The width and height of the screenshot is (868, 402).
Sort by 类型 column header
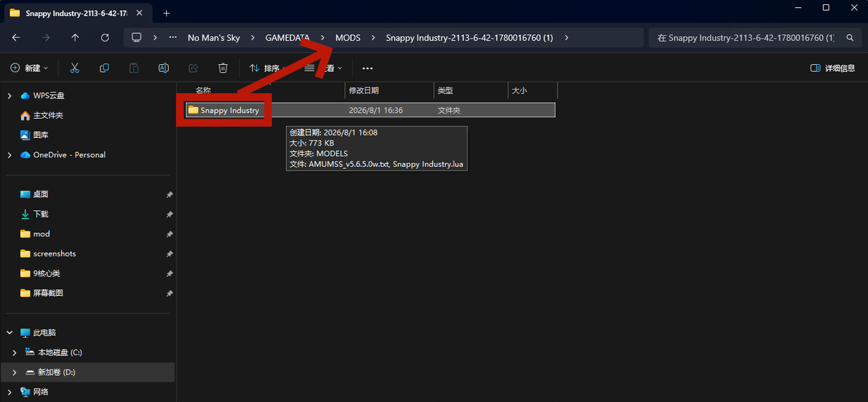point(446,91)
